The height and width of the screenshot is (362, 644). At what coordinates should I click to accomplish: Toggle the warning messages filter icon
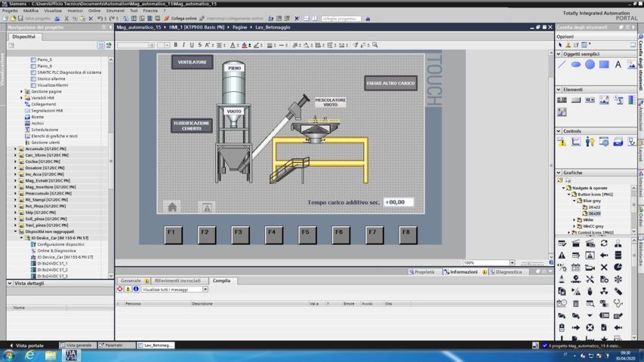(128, 289)
